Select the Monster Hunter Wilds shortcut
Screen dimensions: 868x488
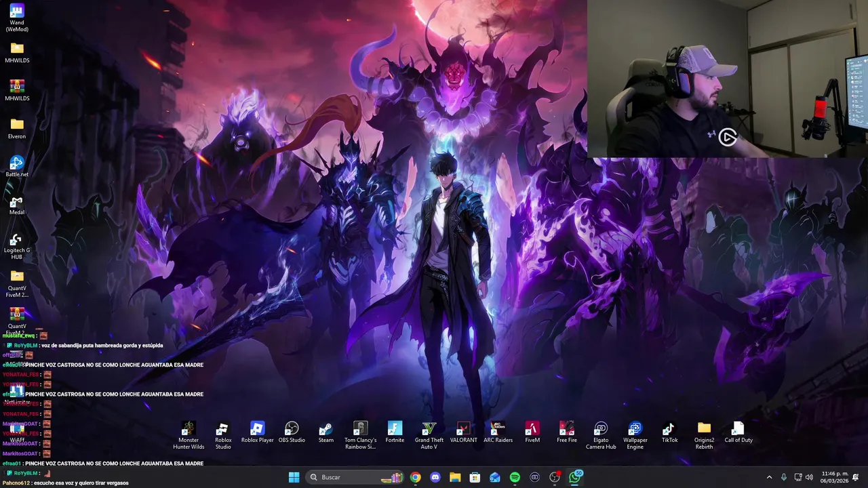pos(189,435)
